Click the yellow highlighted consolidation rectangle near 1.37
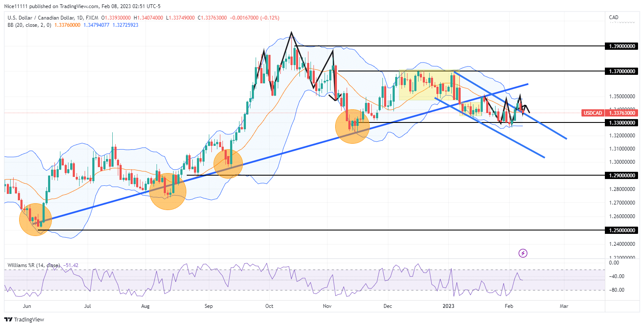 [x=429, y=85]
